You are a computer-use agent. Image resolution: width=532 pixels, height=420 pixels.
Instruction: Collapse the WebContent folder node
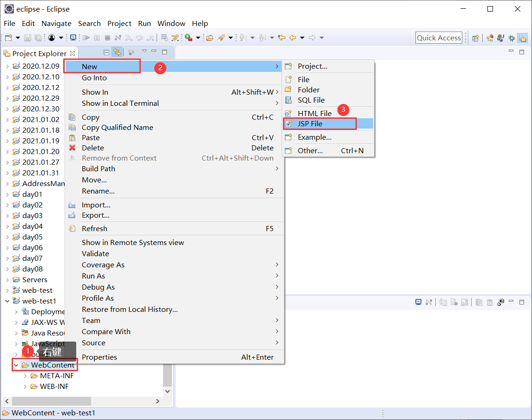click(x=16, y=365)
